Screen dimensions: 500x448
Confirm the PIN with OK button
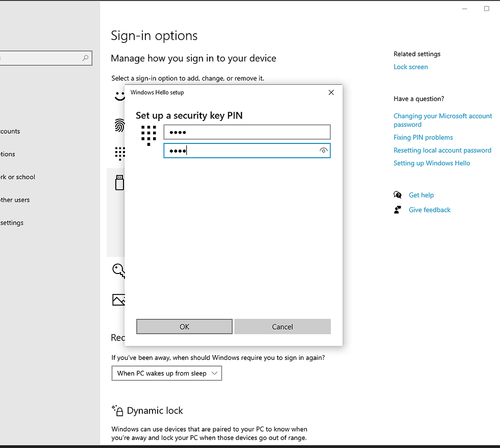(x=184, y=327)
